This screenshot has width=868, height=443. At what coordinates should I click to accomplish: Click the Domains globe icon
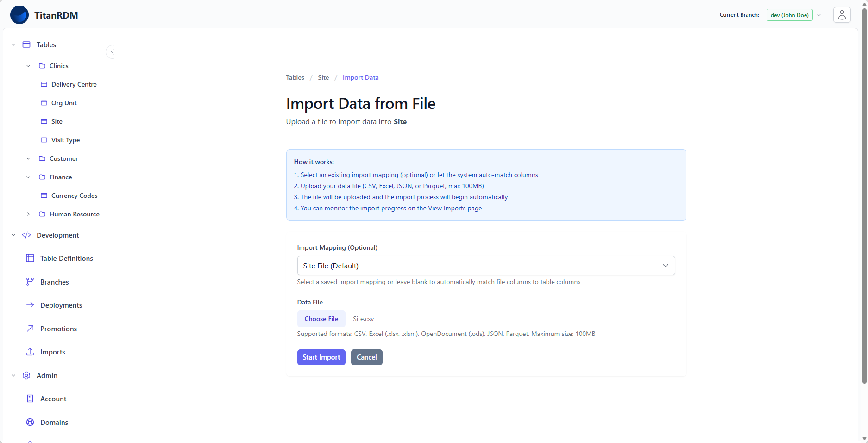30,422
